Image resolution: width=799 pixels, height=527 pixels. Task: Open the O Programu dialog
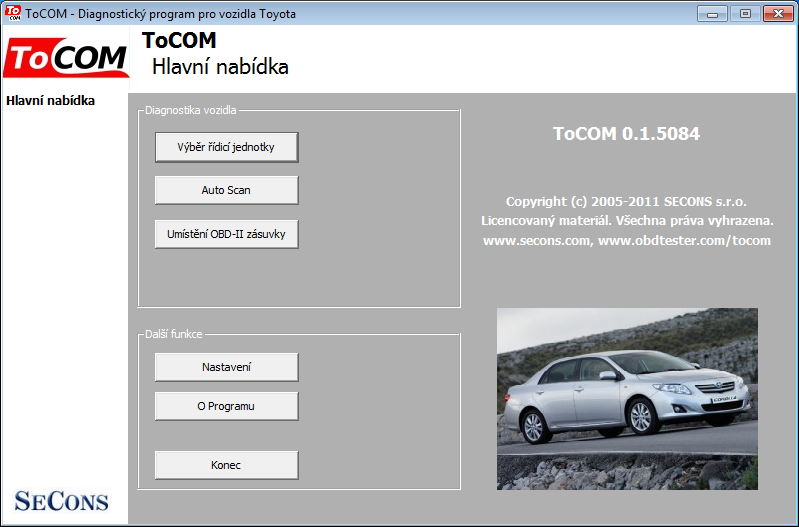[226, 406]
